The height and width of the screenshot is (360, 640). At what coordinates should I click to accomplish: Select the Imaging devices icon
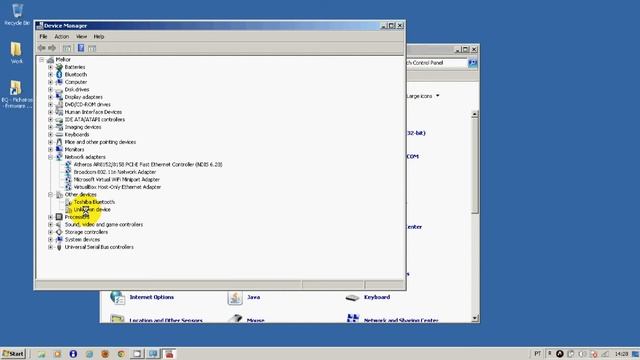[59, 127]
